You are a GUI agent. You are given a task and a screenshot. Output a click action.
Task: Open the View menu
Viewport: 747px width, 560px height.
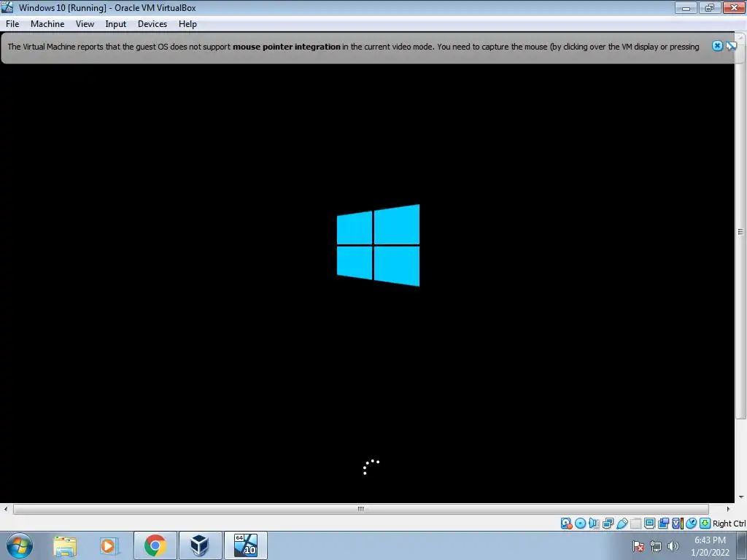coord(85,24)
